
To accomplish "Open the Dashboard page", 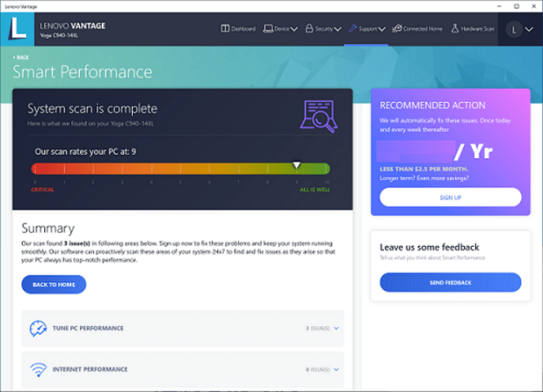I will (x=238, y=29).
